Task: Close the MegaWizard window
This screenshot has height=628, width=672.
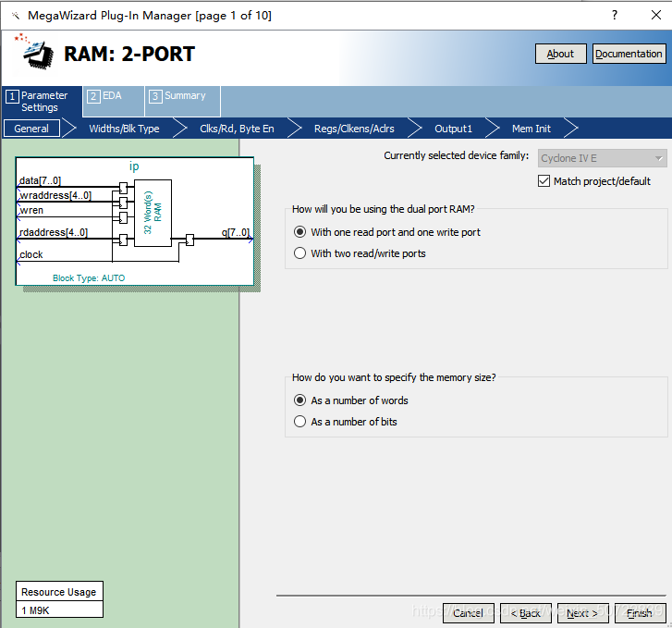Action: 655,16
